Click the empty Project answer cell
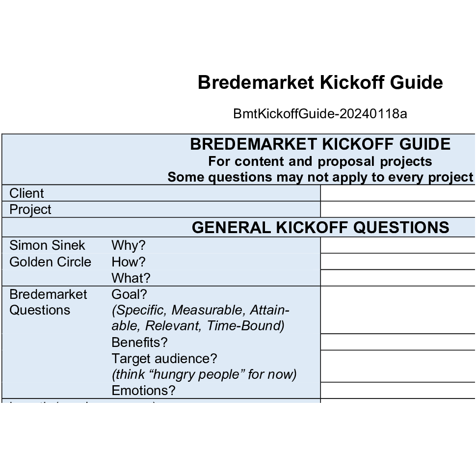Screen dimensions: 476x476 397,210
